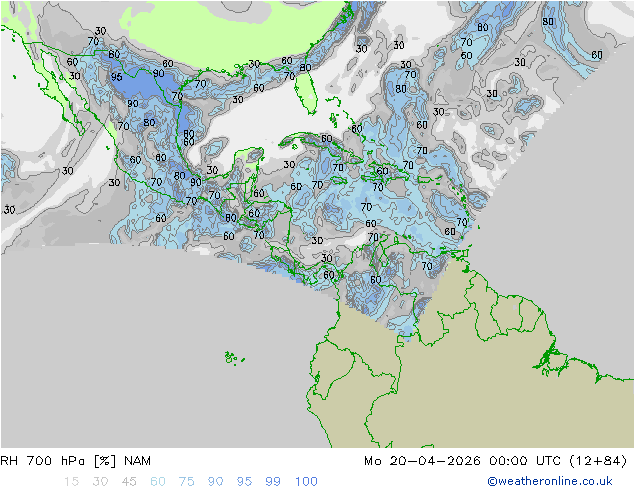Viewport: 634px width, 490px height.
Task: Select legend value 100
Action: coord(306,482)
